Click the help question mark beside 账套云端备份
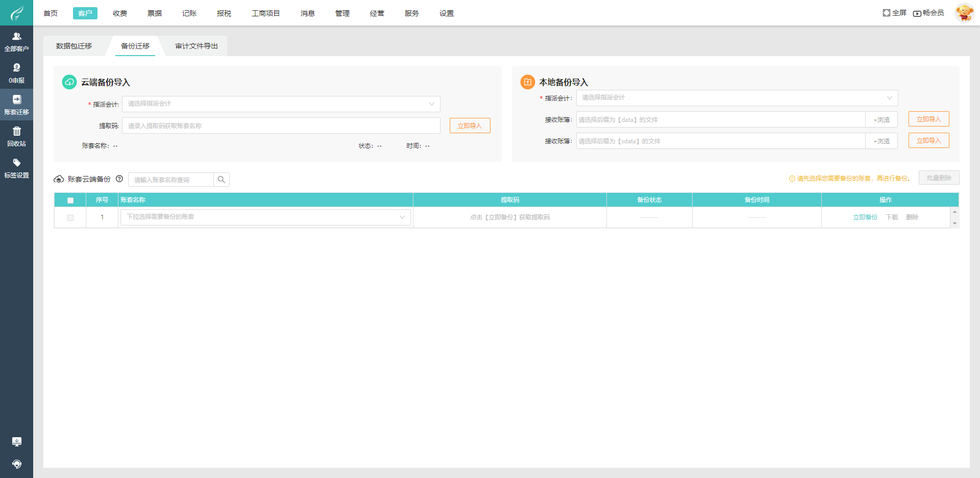 click(119, 179)
